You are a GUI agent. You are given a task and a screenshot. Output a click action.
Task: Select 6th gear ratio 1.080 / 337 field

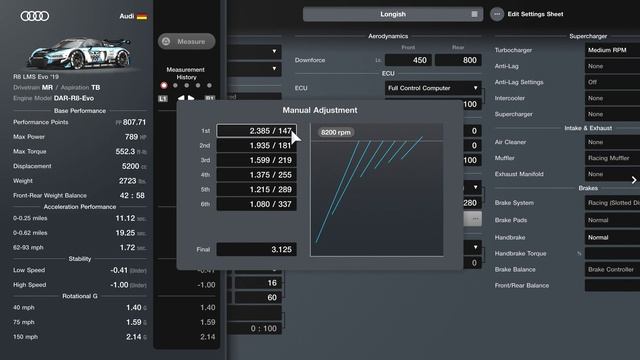[x=256, y=204]
